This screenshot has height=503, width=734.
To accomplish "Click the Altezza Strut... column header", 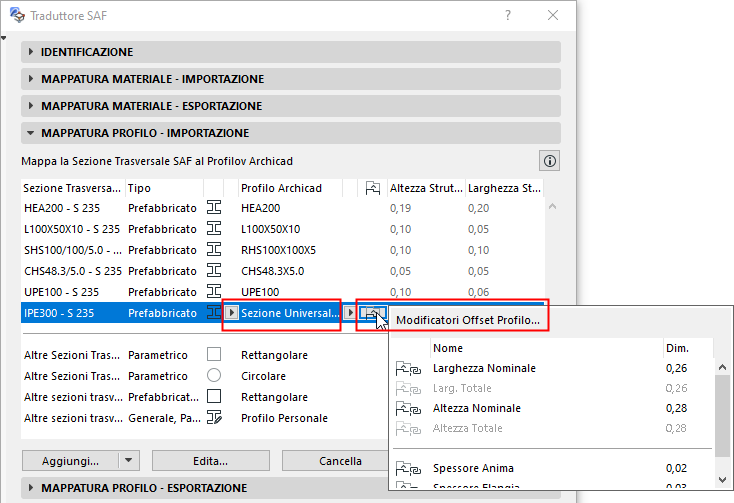I will (x=426, y=188).
